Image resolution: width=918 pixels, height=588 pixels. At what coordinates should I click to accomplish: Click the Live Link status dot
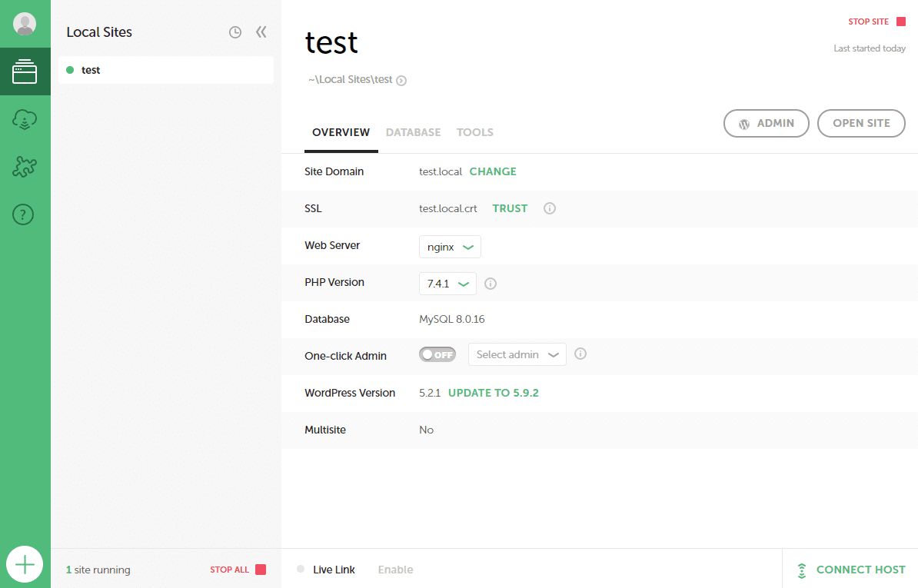click(301, 569)
